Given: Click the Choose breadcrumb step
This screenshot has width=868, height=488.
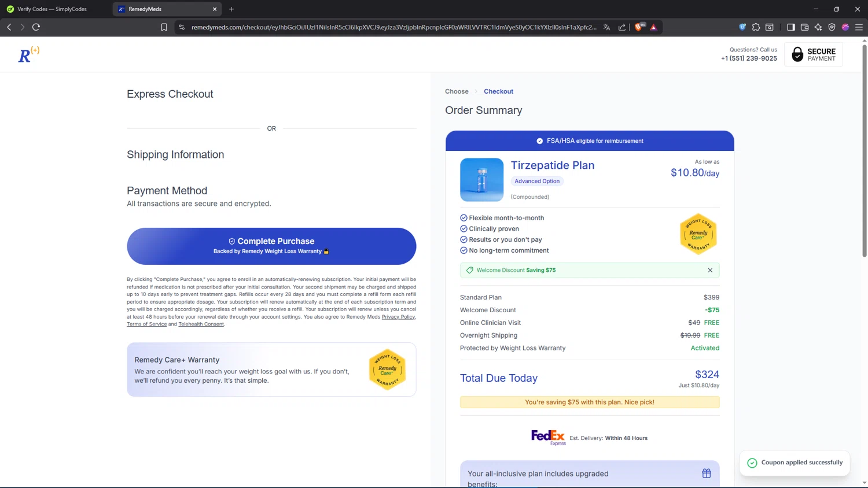Looking at the screenshot, I should (457, 91).
